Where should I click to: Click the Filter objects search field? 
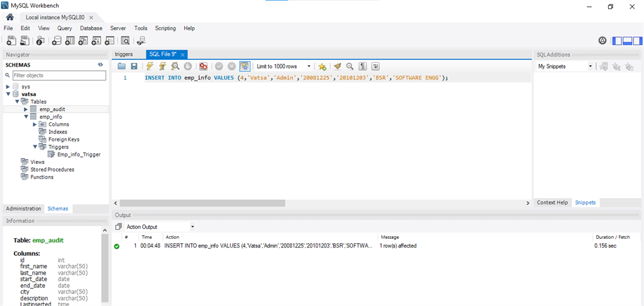point(59,75)
